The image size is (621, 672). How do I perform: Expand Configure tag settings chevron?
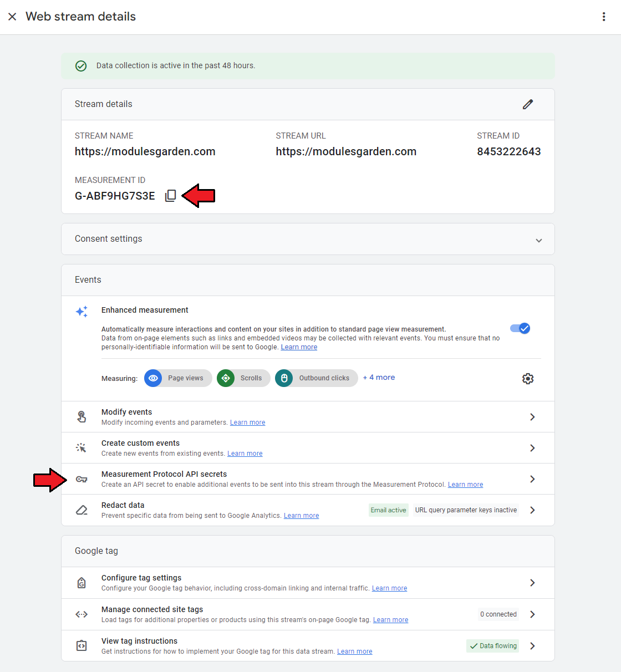(532, 583)
